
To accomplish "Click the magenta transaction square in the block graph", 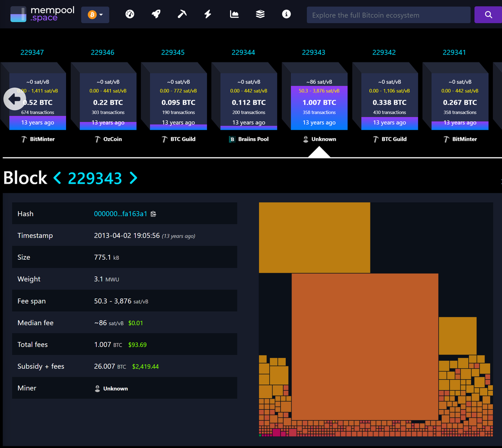I will 276,432.
